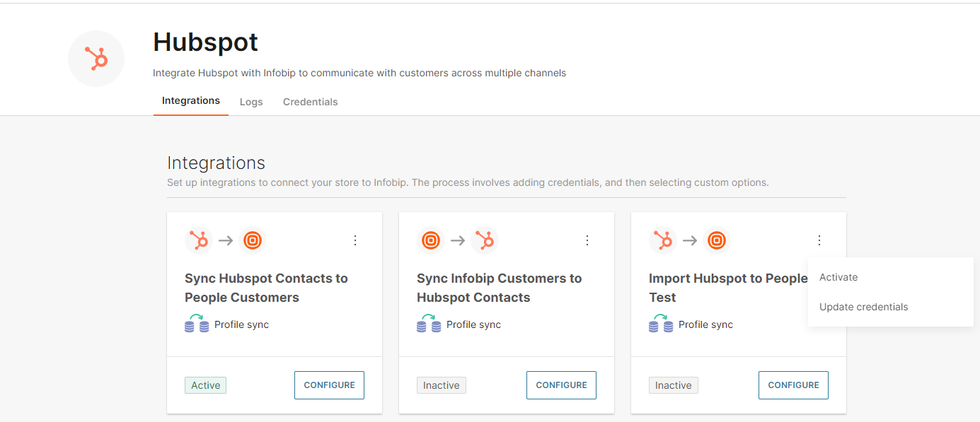Click Configure for Import Hubspot to People Test
Viewport: 980px width, 422px height.
pos(793,385)
